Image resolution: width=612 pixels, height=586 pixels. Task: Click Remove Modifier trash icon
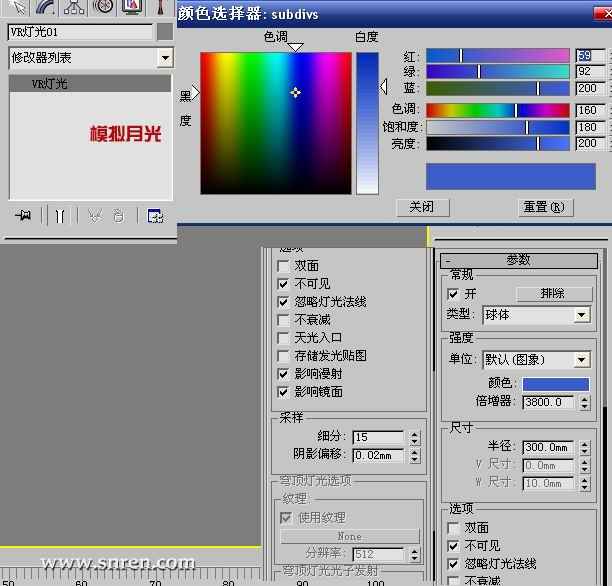[x=119, y=216]
